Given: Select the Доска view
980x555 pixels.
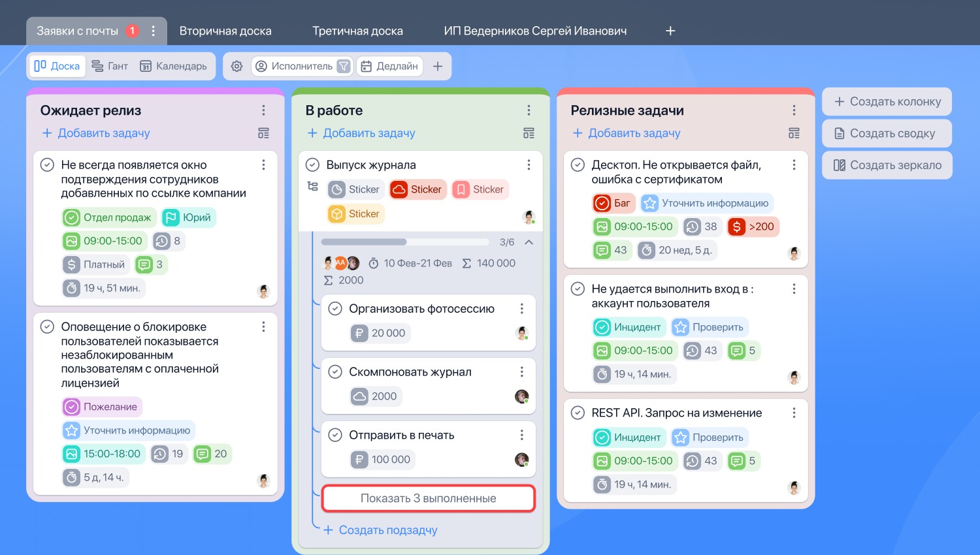Looking at the screenshot, I should 57,66.
